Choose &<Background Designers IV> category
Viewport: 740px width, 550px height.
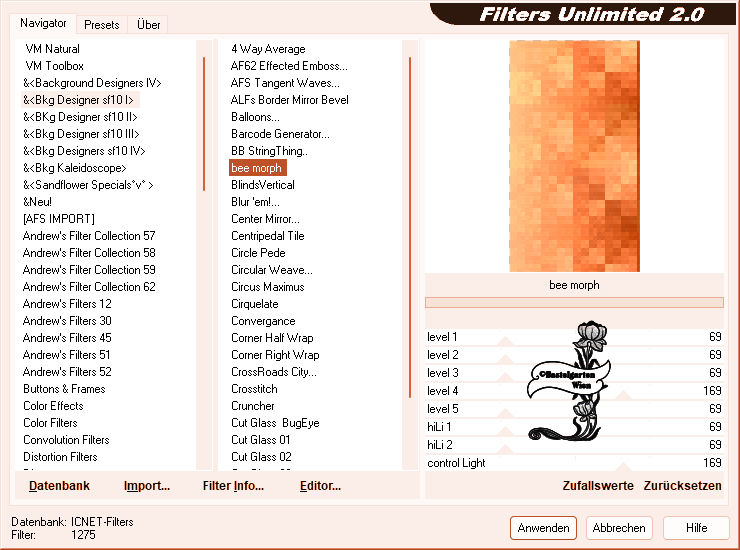click(x=92, y=83)
